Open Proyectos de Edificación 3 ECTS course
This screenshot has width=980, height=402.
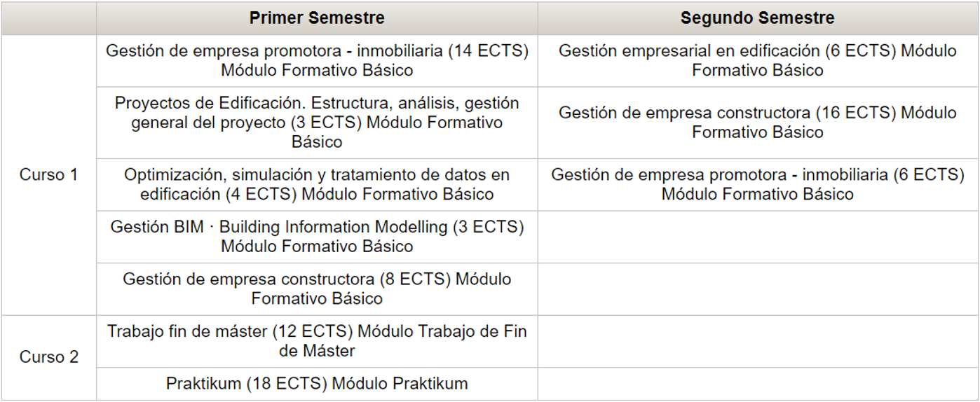(317, 123)
